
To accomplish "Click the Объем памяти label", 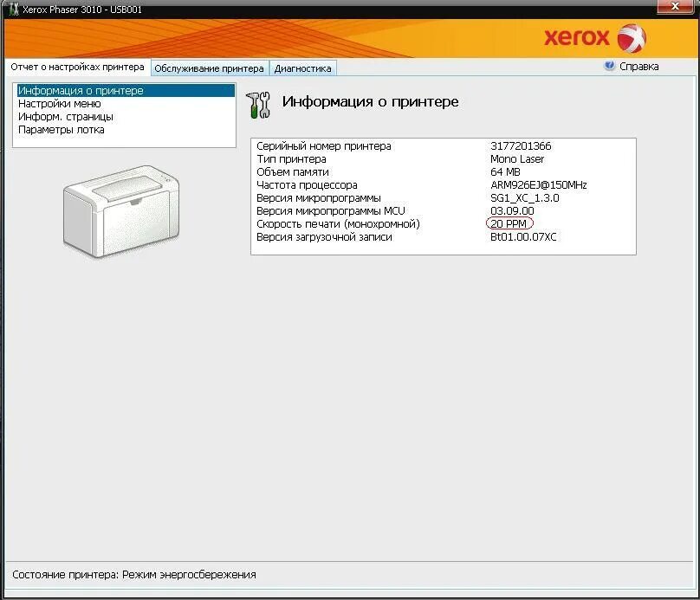I will (x=293, y=171).
